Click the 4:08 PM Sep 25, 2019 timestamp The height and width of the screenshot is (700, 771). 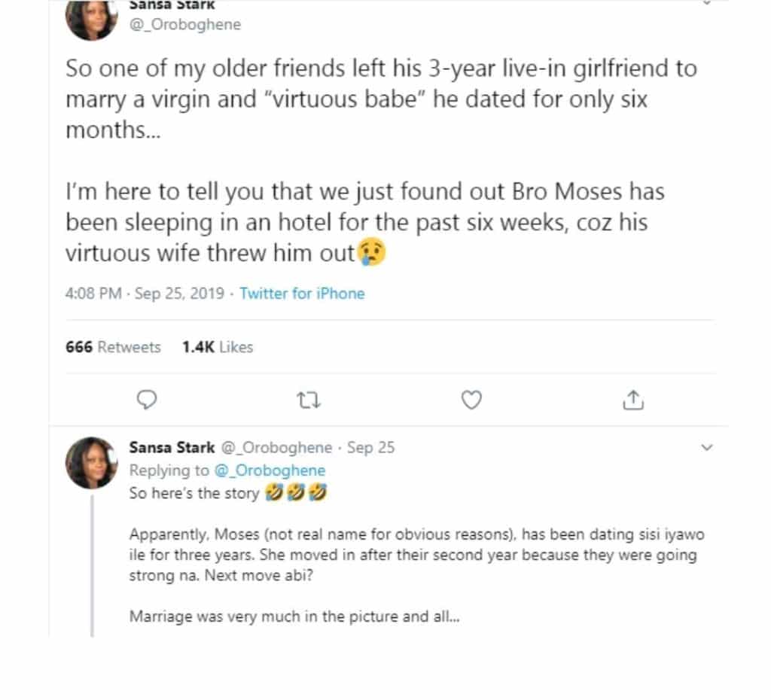pos(145,294)
